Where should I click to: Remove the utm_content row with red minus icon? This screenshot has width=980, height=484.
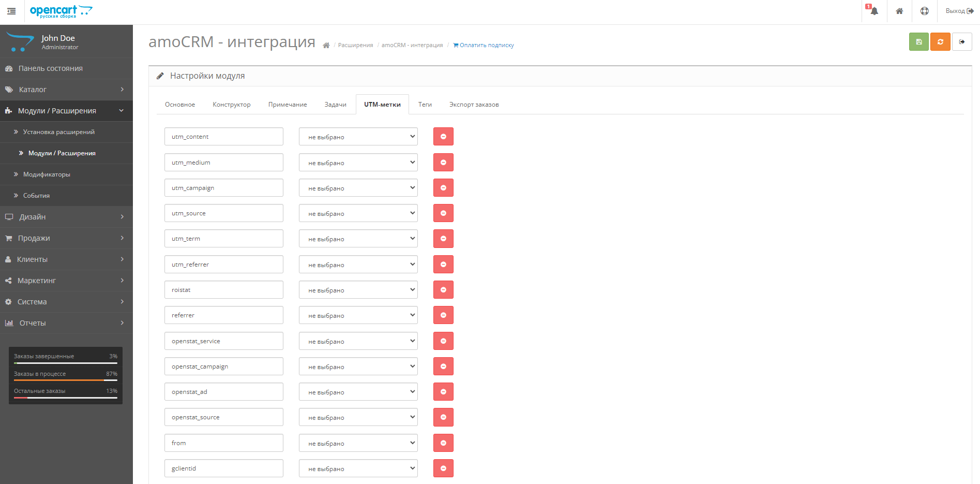[443, 136]
